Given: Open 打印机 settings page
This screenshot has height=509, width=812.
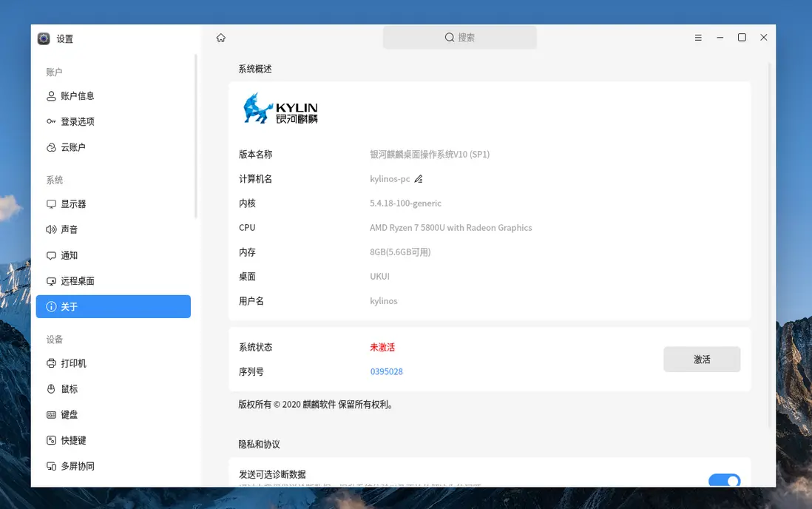Looking at the screenshot, I should click(x=113, y=363).
